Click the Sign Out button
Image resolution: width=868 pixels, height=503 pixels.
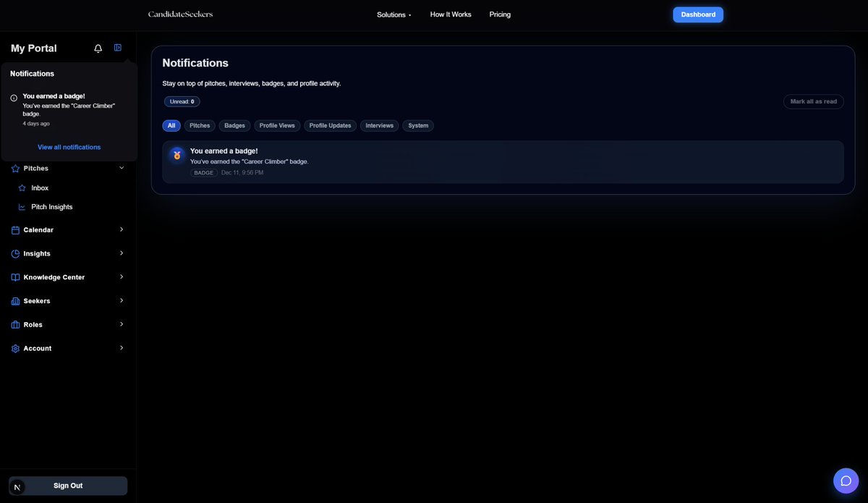pyautogui.click(x=68, y=486)
